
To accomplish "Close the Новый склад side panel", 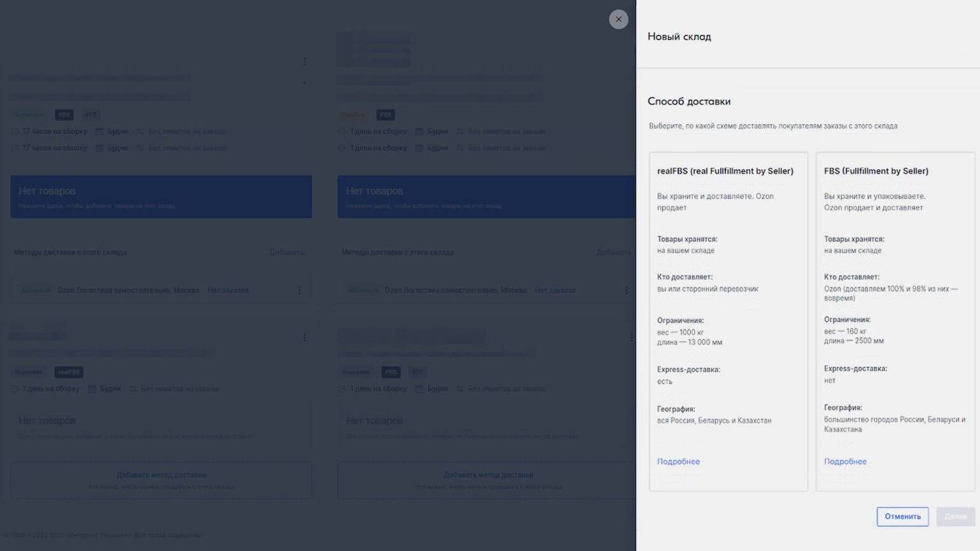I will 618,19.
